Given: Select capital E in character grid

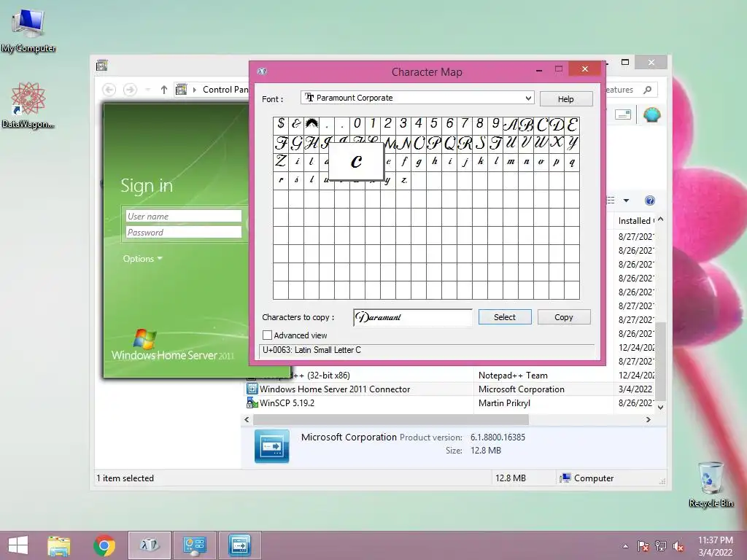Looking at the screenshot, I should coord(572,124).
